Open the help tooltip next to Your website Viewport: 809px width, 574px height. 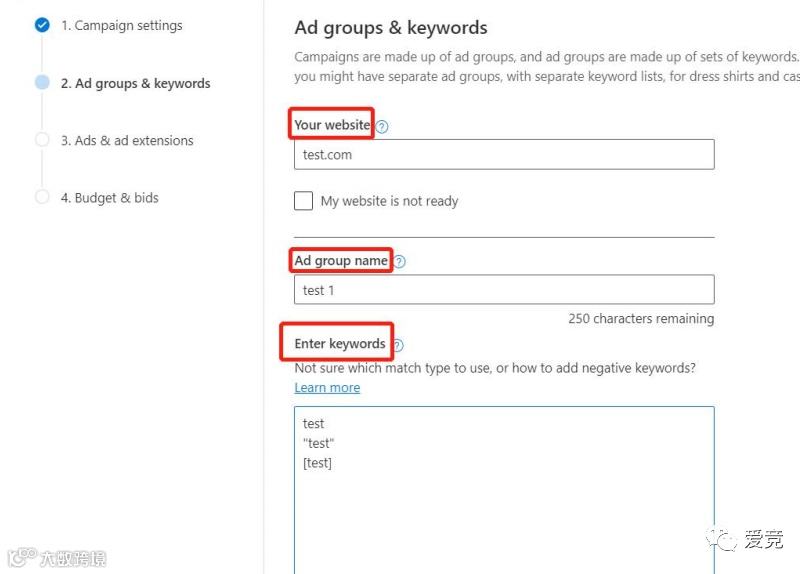382,127
